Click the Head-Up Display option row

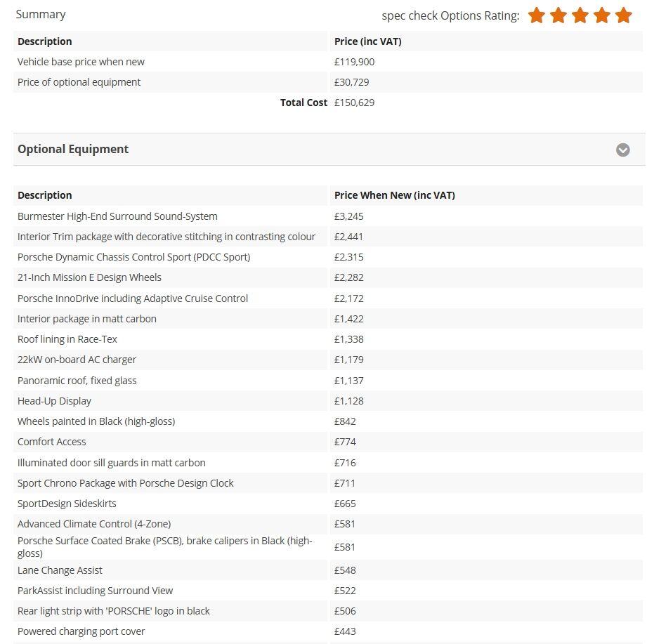[54, 401]
